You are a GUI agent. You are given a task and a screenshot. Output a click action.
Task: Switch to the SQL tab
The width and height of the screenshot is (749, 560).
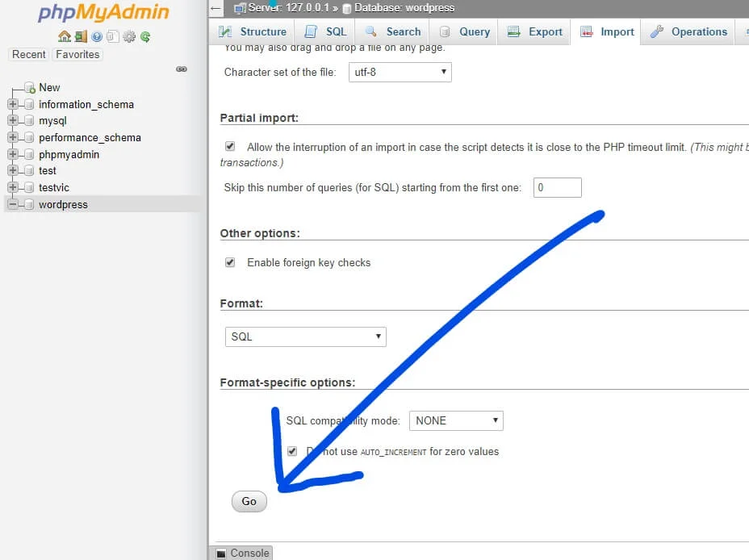click(x=326, y=31)
